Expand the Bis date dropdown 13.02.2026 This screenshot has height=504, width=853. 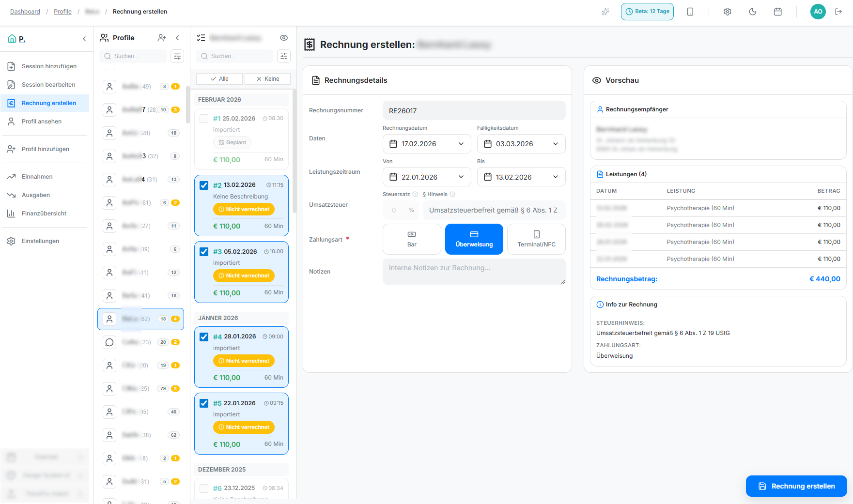[x=521, y=177]
